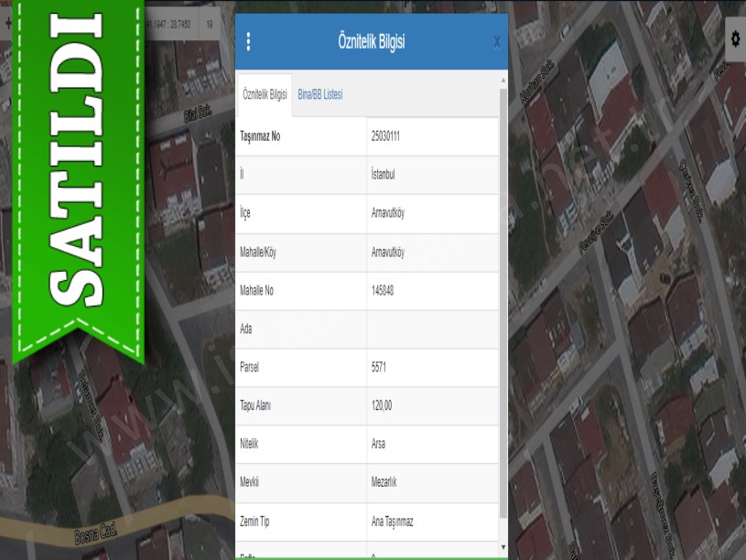Open the three-dot menu in panel header
The height and width of the screenshot is (560, 746).
click(249, 42)
